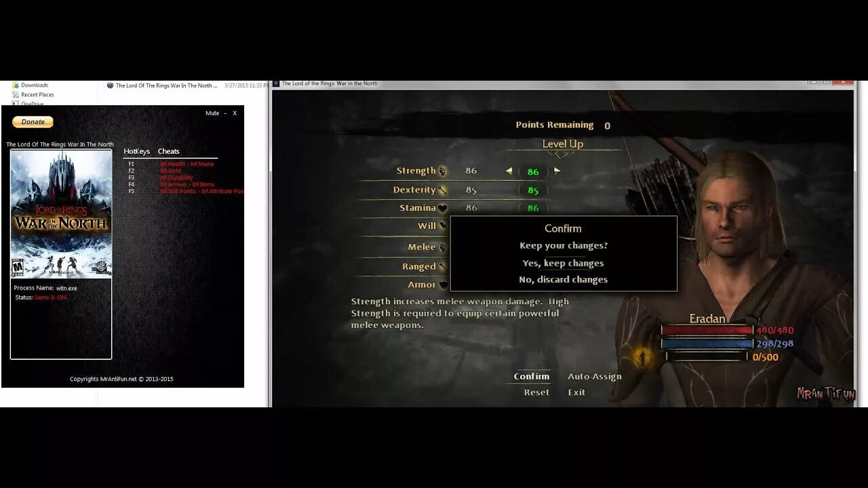This screenshot has height=488, width=868.
Task: Click the game cover art thumbnail in trainer
Action: coord(61,214)
